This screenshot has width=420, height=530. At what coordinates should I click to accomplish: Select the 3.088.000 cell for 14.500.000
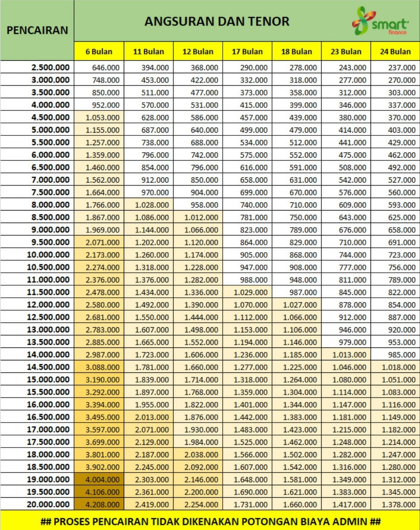(x=99, y=367)
